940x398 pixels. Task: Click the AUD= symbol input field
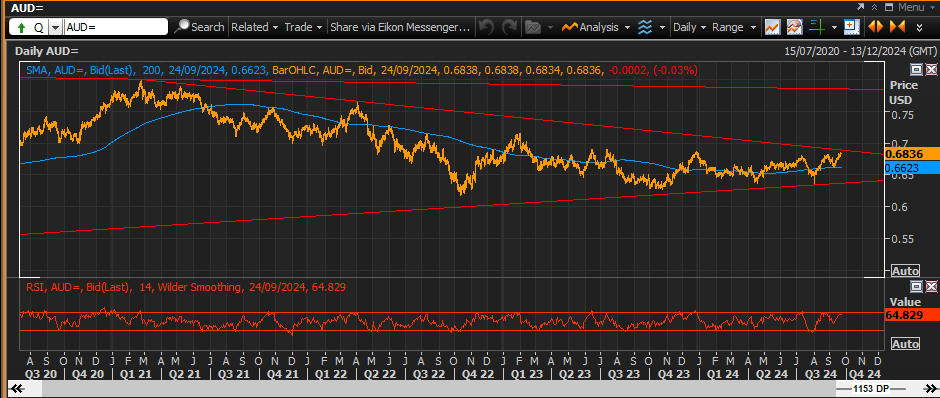116,27
